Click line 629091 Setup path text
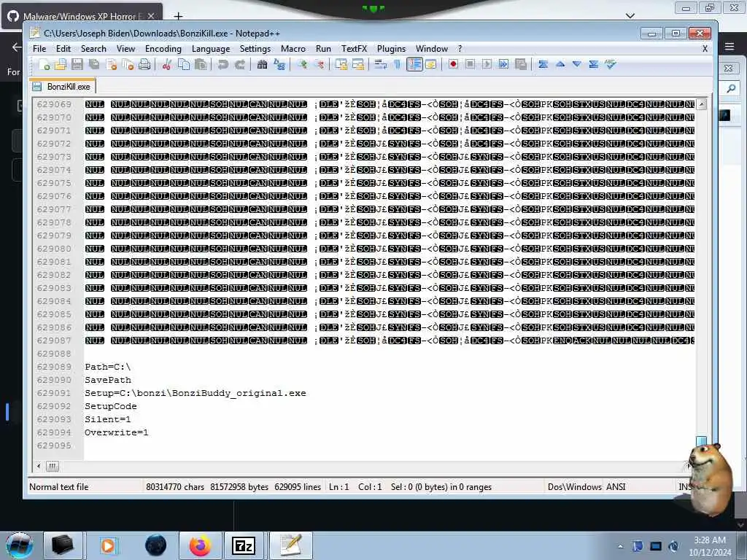This screenshot has height=560, width=747. 196,393
